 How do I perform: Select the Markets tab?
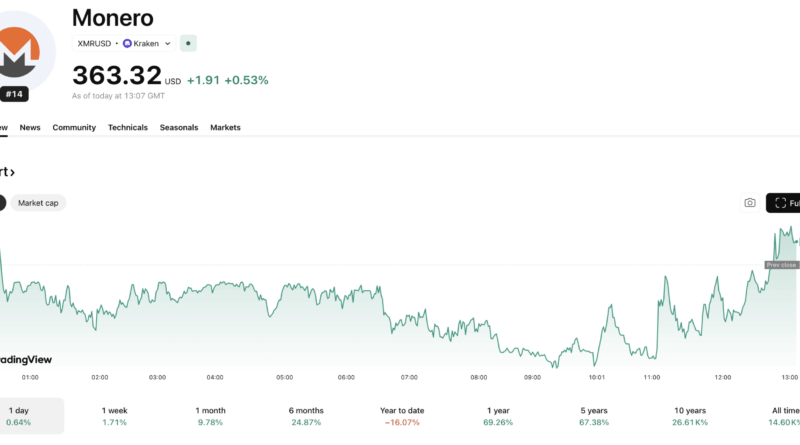(225, 128)
